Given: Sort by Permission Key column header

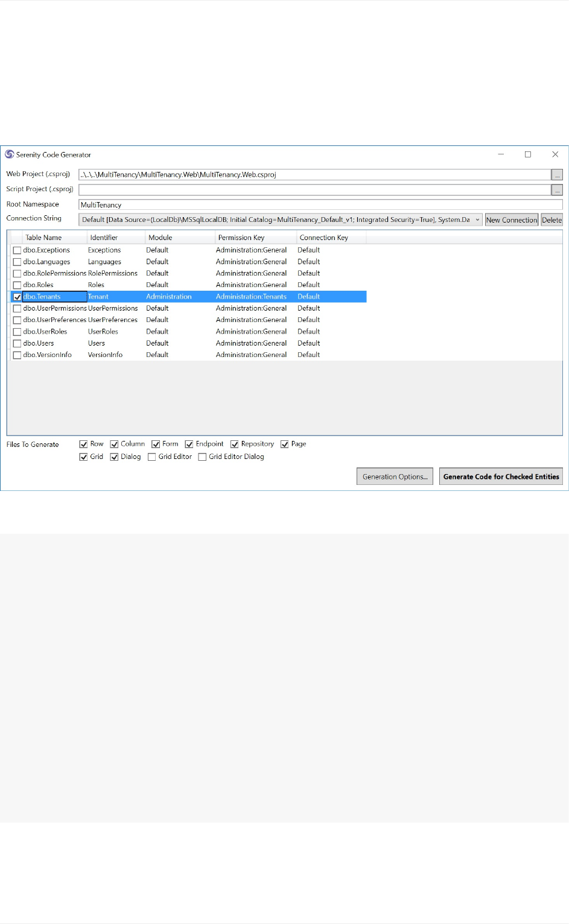Looking at the screenshot, I should pyautogui.click(x=256, y=238).
